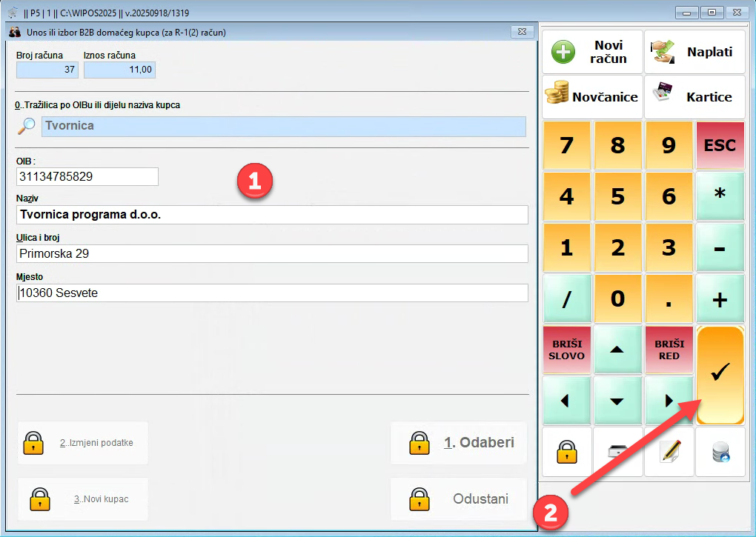
Task: Click the Naplati payment button
Action: (694, 52)
